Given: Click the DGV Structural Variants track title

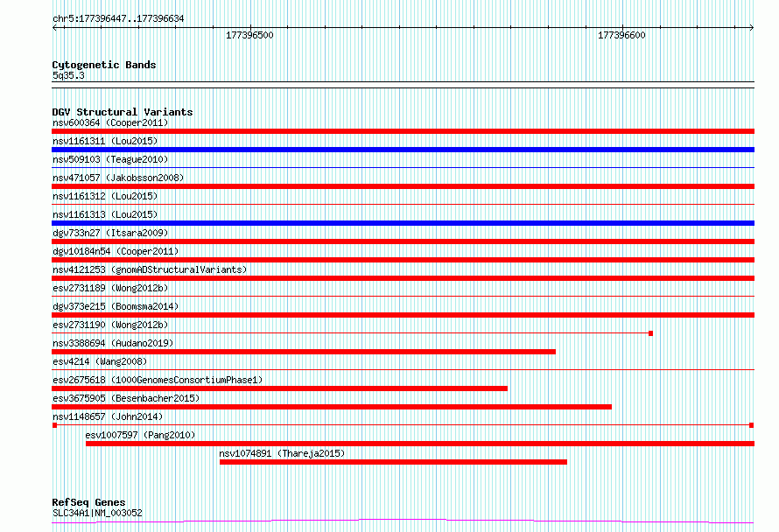Looking at the screenshot, I should pos(123,112).
